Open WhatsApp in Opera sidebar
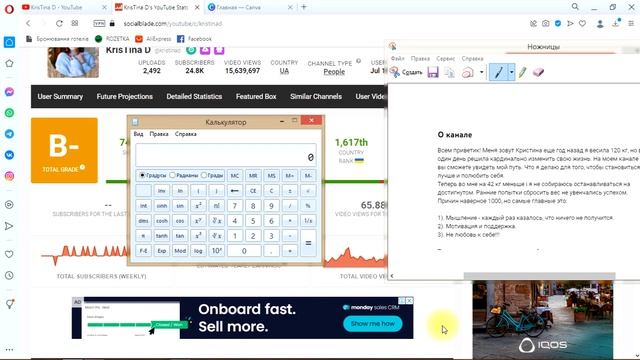 (9, 113)
